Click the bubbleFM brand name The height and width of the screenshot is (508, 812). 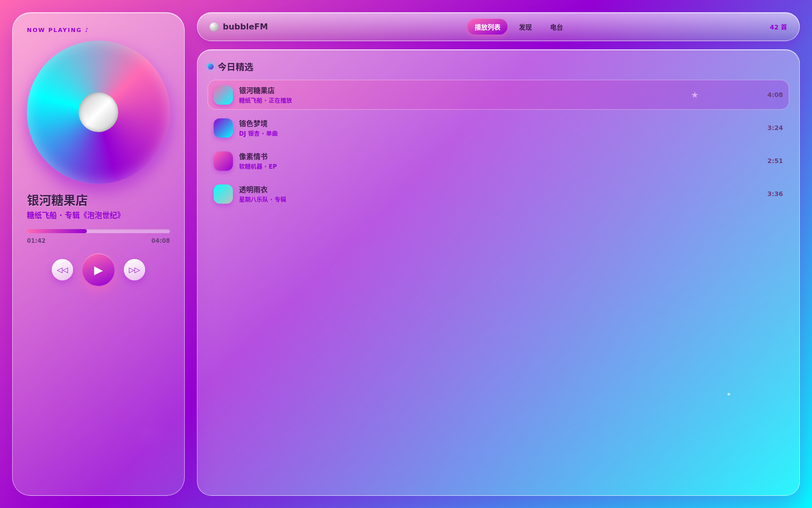[x=245, y=27]
